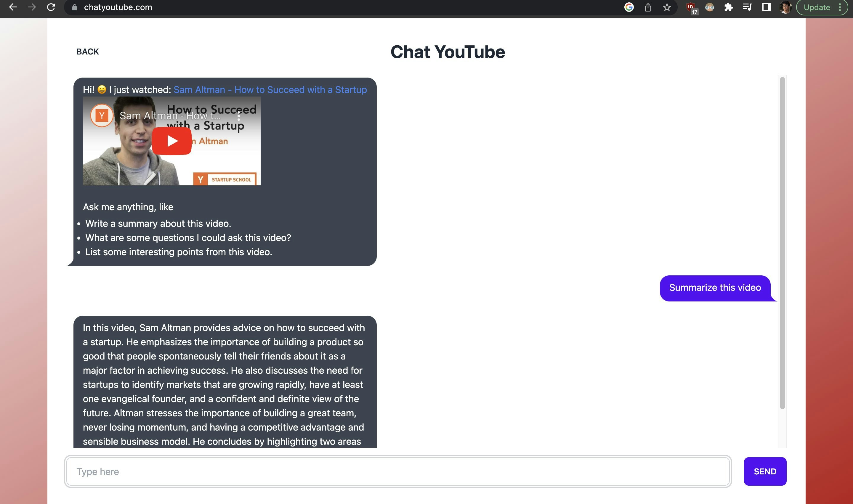Viewport: 853px width, 504px height.
Task: Click 'List some interesting points from this video.'
Action: point(179,252)
